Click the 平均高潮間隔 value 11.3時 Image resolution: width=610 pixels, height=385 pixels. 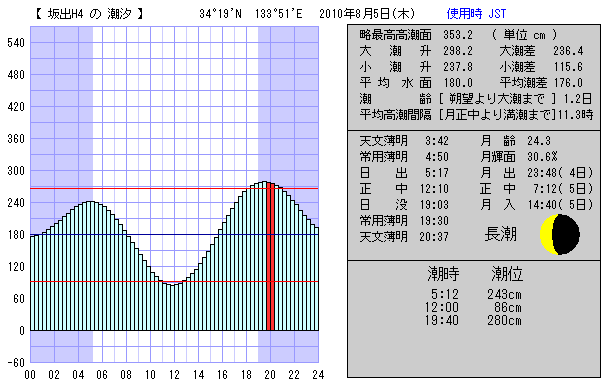pyautogui.click(x=576, y=115)
